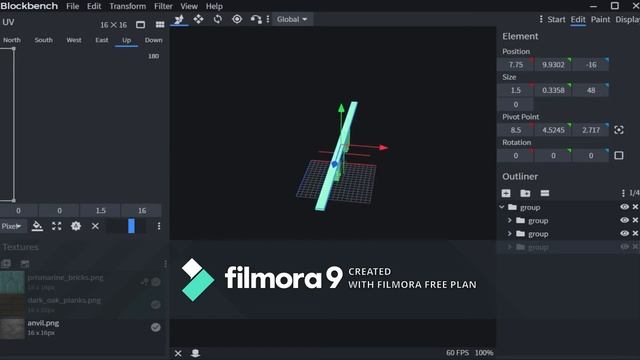Click the UV panel field showing 1.5
The height and width of the screenshot is (360, 640).
[x=100, y=211]
